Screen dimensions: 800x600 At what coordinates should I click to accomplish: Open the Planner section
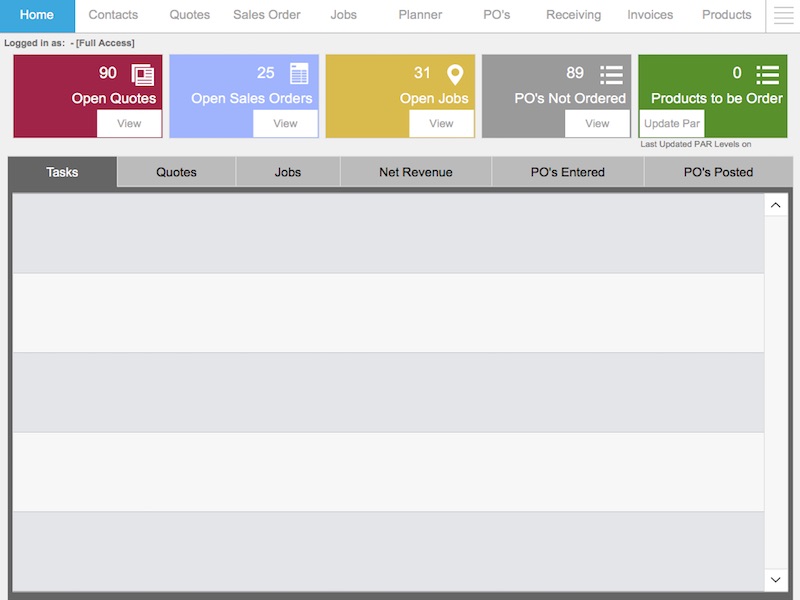point(420,15)
